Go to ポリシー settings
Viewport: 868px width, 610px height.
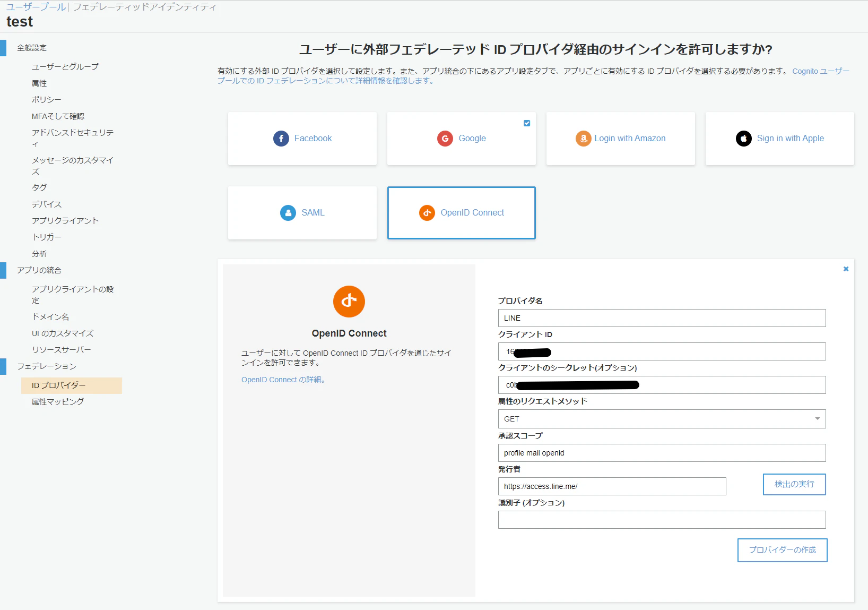pyautogui.click(x=47, y=99)
